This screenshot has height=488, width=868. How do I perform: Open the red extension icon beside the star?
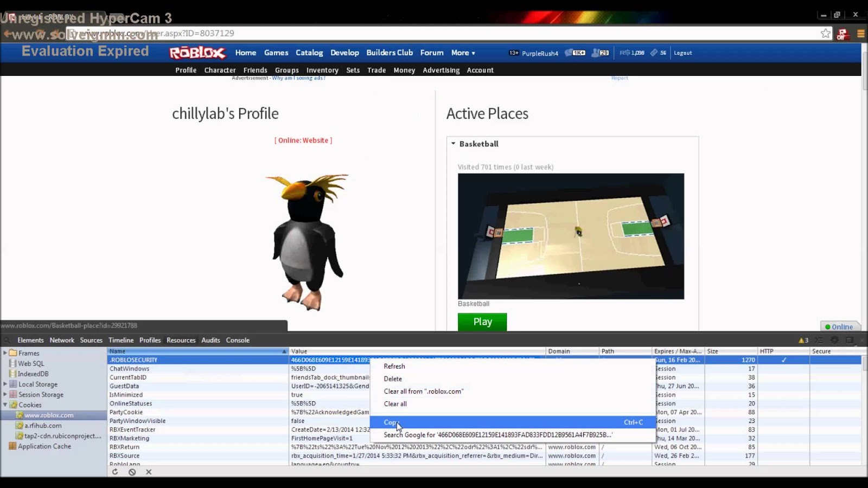[x=843, y=34]
